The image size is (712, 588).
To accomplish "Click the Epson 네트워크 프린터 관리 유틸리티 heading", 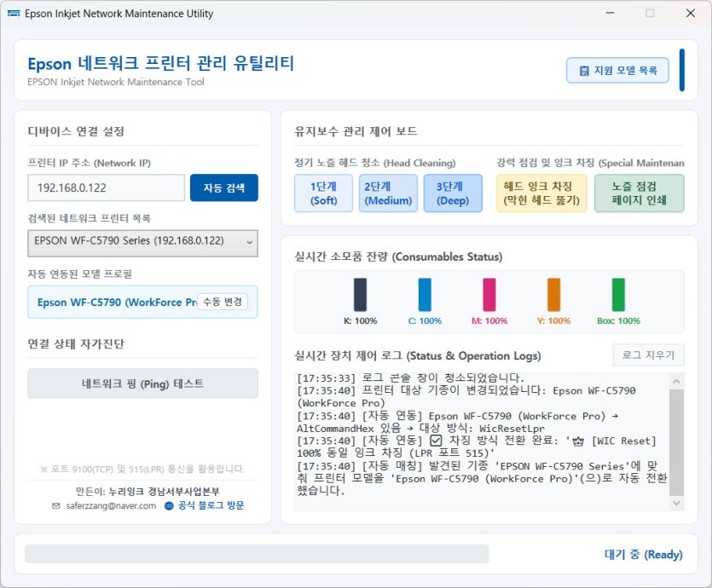I will click(161, 64).
